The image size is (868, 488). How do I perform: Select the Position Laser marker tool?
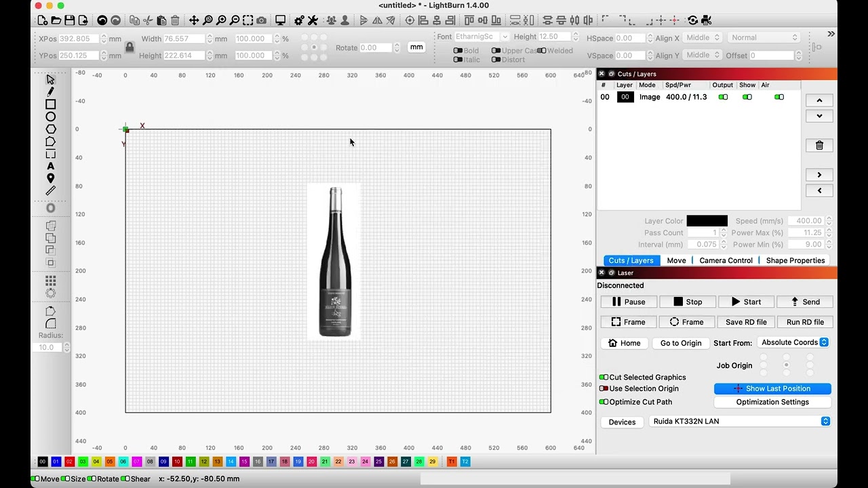(50, 178)
